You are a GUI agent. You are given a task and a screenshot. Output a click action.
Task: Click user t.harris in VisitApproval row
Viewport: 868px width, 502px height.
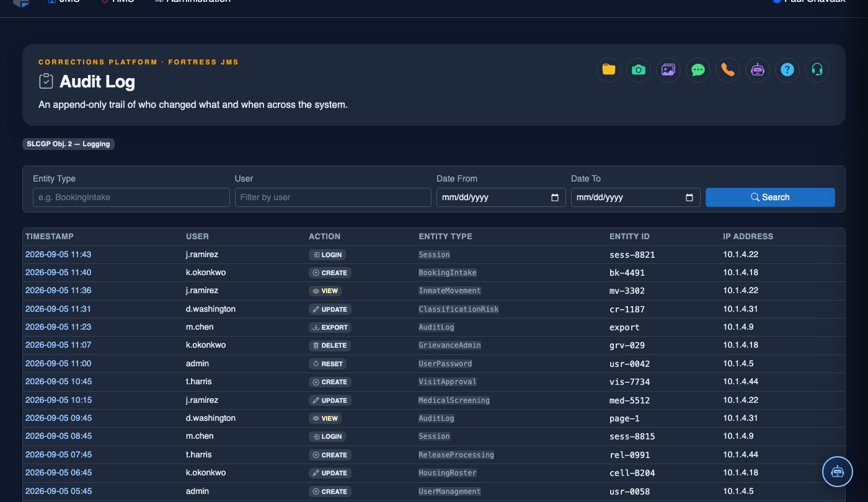pyautogui.click(x=199, y=382)
